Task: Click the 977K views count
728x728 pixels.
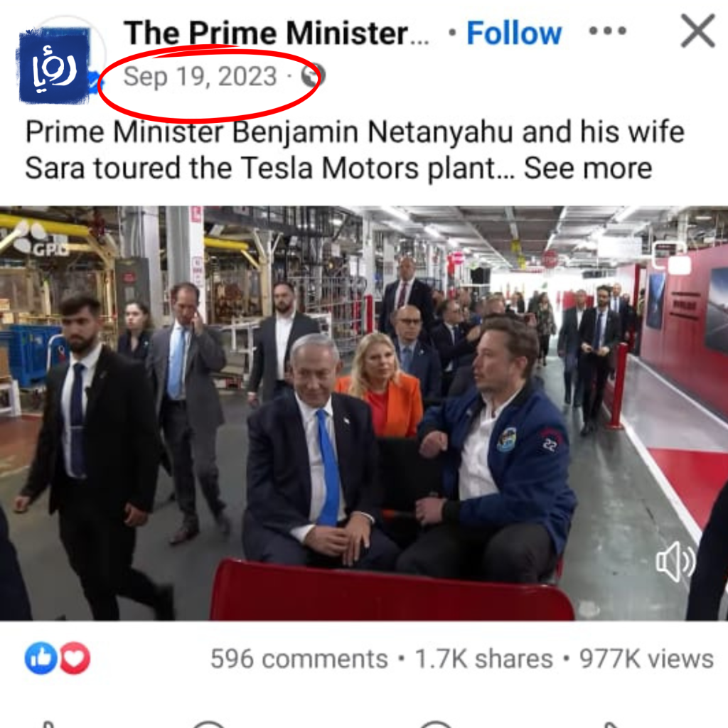Action: (646, 659)
